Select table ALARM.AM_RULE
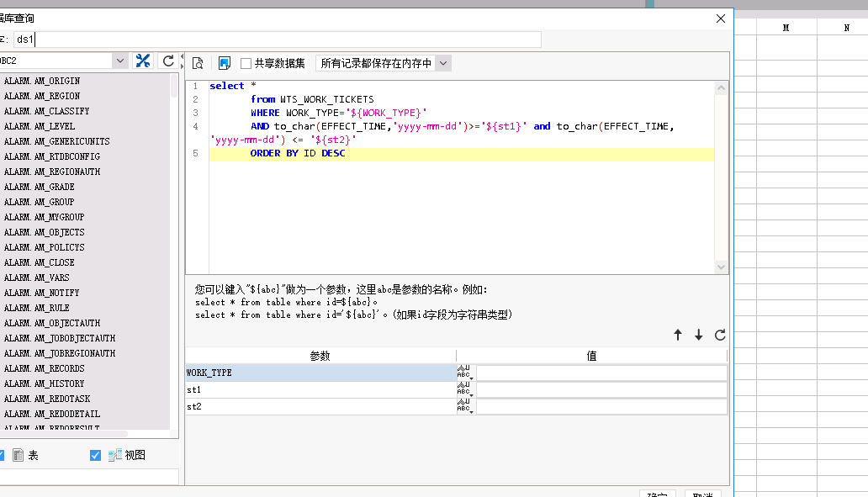This screenshot has width=868, height=497. point(36,309)
